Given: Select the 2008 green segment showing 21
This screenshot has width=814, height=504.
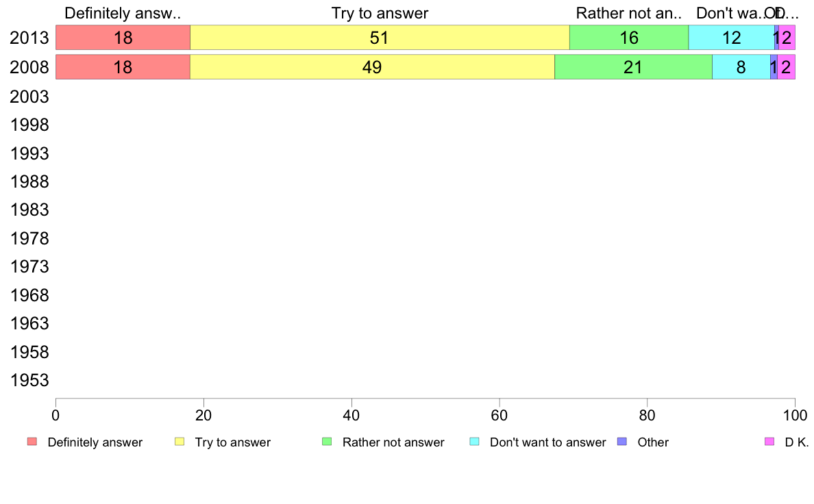Looking at the screenshot, I should coord(633,67).
